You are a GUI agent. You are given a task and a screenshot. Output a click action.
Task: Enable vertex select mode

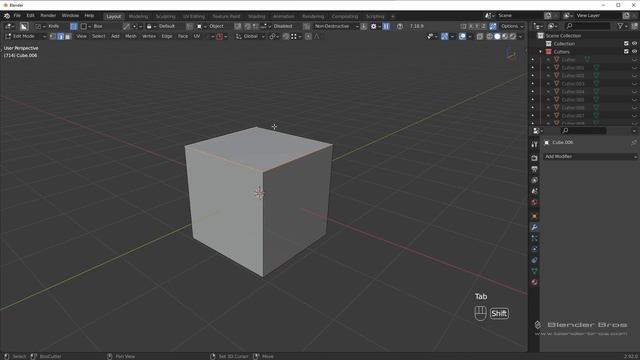click(x=53, y=36)
